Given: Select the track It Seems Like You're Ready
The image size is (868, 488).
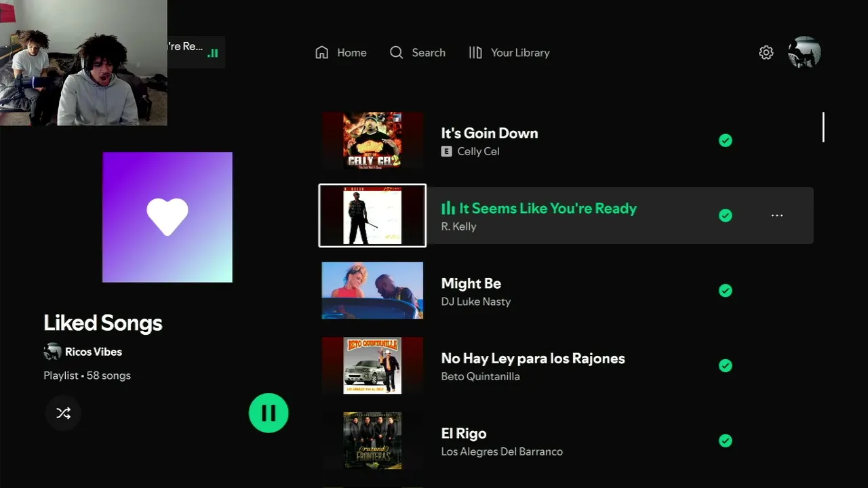Looking at the screenshot, I should click(x=548, y=208).
